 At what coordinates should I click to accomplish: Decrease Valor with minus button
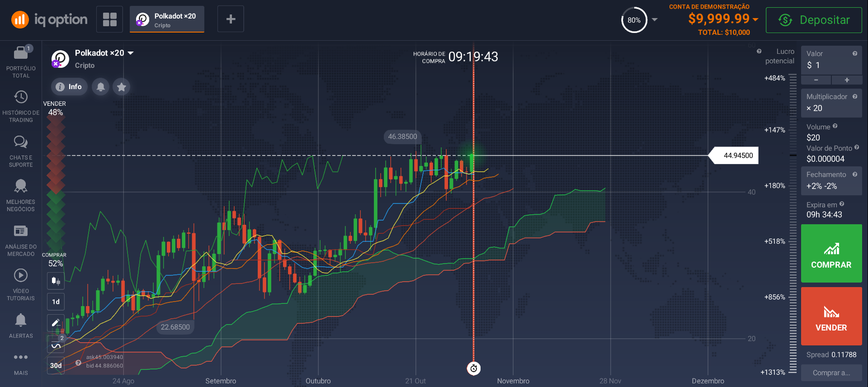(x=816, y=80)
